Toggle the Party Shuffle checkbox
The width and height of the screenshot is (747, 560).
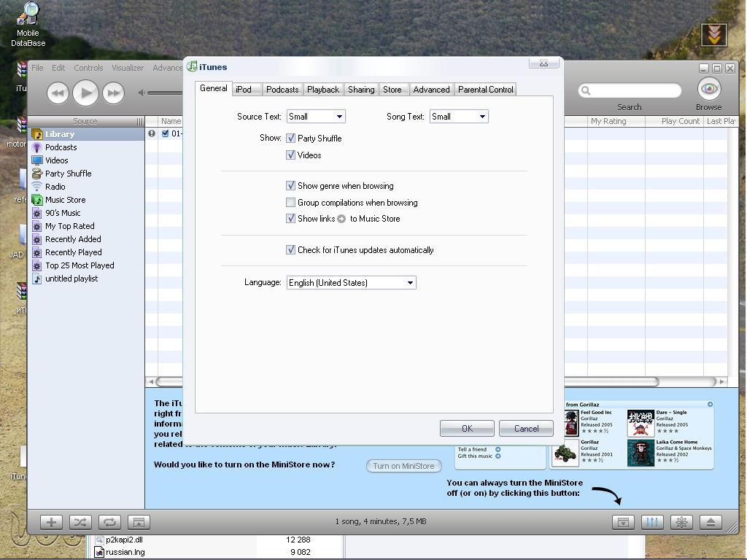point(290,139)
